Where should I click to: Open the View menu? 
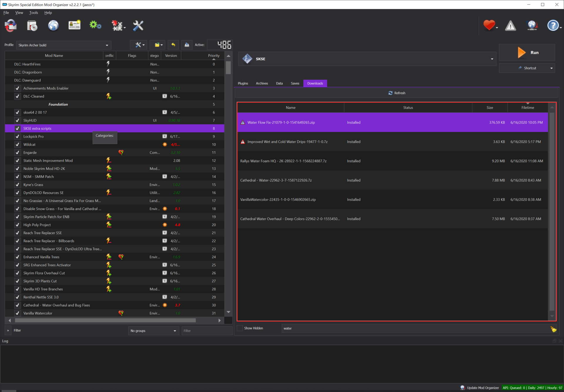tap(19, 13)
